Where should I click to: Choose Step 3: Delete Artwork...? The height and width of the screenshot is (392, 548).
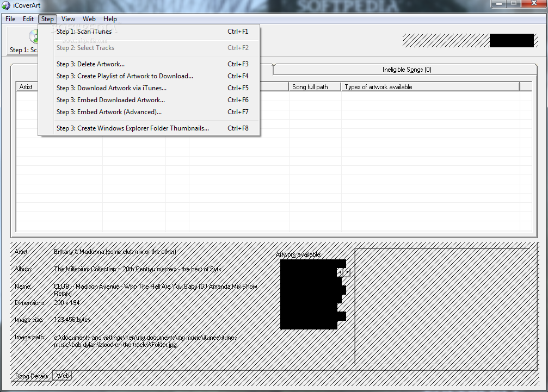tap(149, 64)
